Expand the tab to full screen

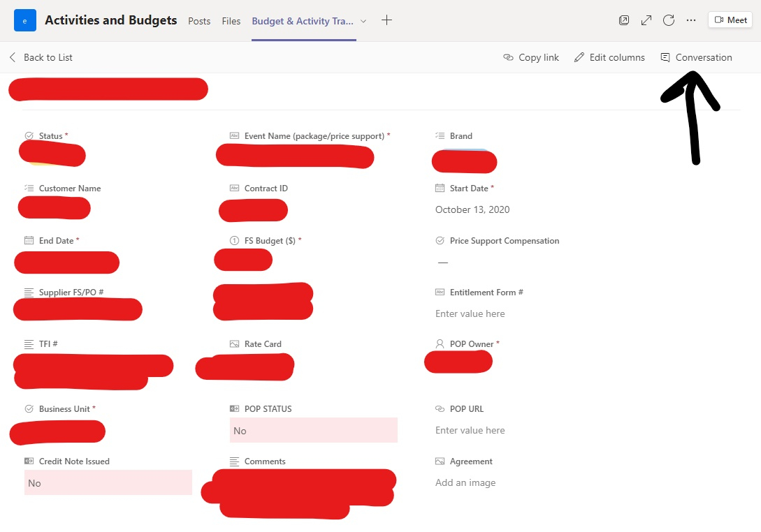pos(646,20)
